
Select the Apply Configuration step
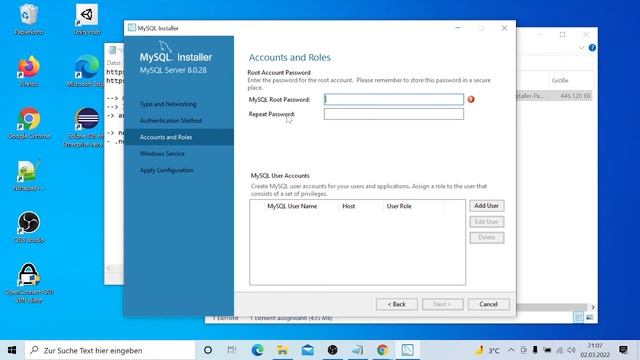point(167,170)
